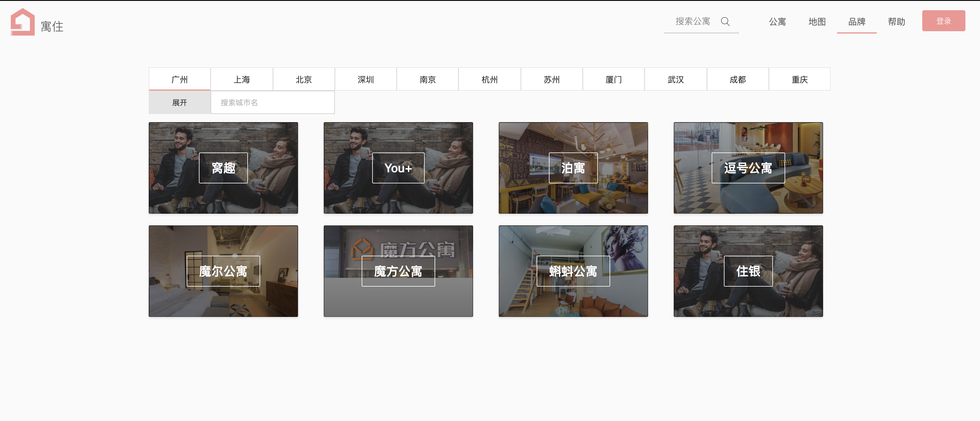Open the 窝趣 brand card

point(223,168)
